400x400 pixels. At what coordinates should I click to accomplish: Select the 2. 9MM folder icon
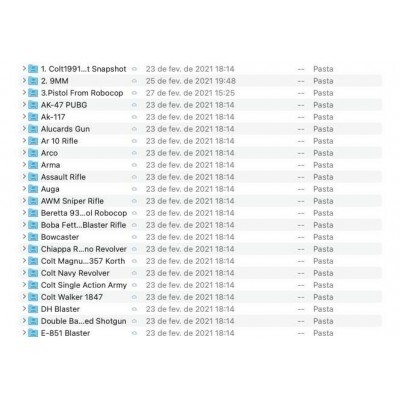[33, 81]
